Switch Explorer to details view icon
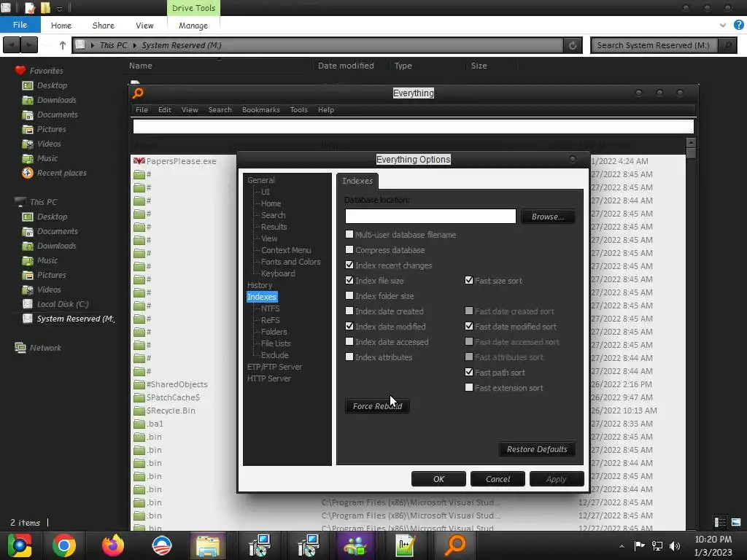The width and height of the screenshot is (747, 560). click(x=720, y=522)
